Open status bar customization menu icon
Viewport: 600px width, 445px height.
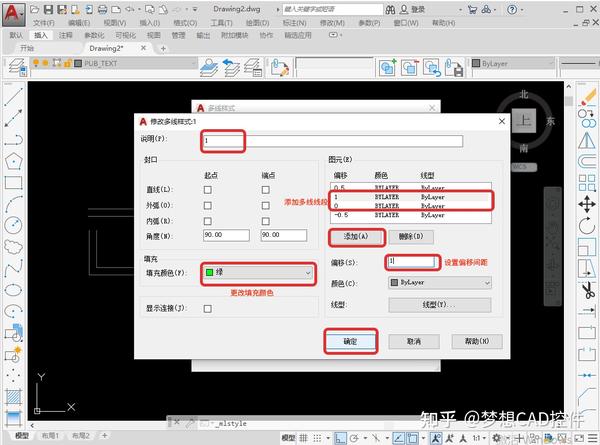click(593, 437)
